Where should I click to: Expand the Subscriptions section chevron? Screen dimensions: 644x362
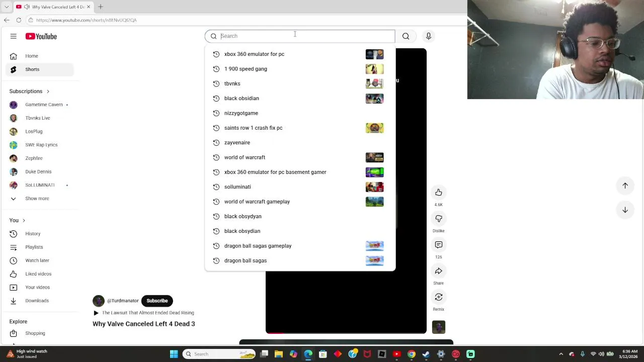pyautogui.click(x=48, y=92)
